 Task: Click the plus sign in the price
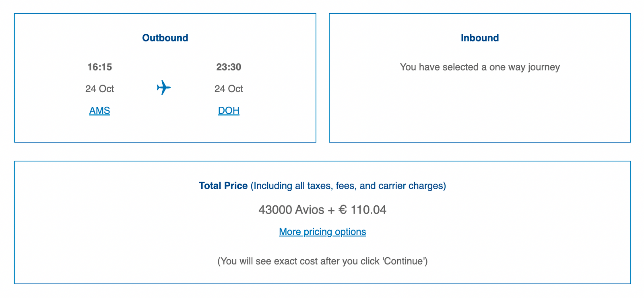click(331, 210)
